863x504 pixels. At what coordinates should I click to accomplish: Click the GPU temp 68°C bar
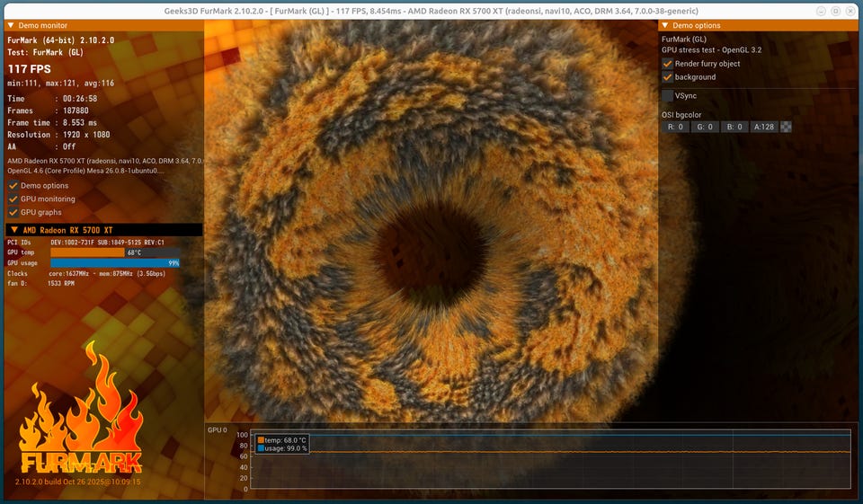[115, 252]
